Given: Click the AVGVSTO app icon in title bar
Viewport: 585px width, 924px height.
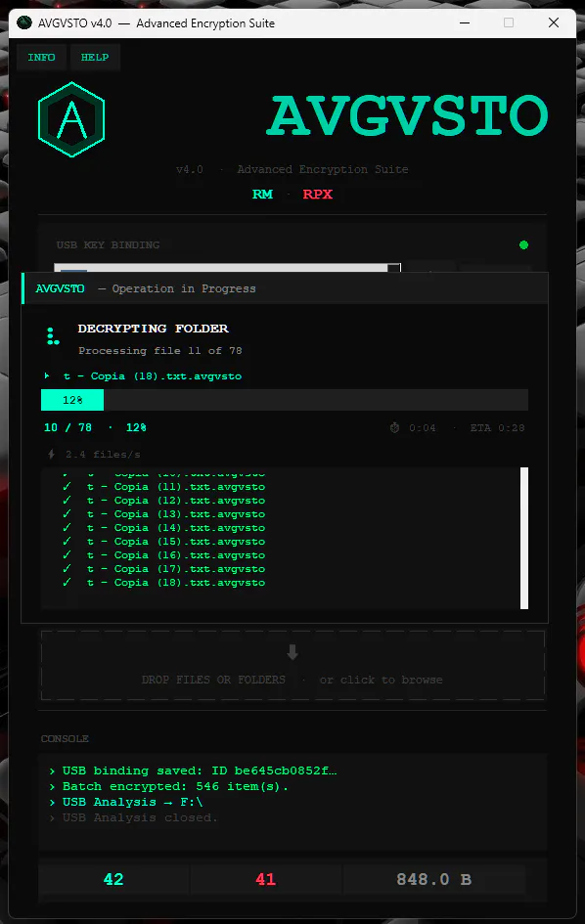Looking at the screenshot, I should click(24, 23).
